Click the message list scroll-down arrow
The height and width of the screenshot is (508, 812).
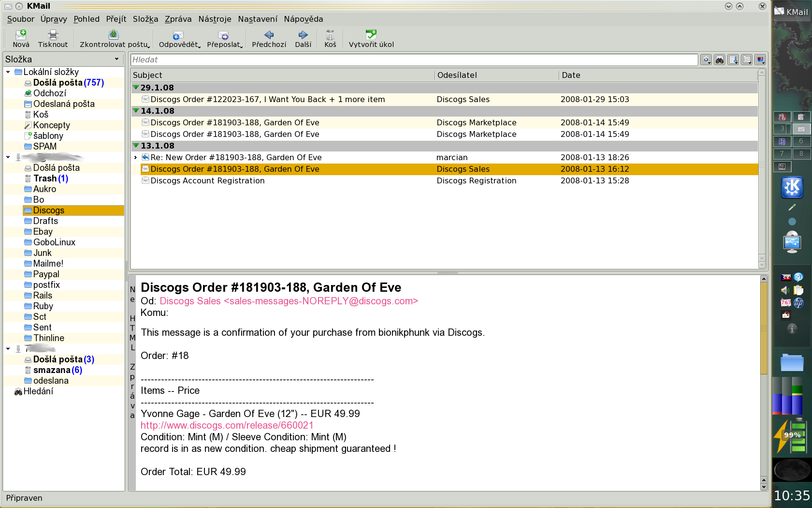(x=762, y=265)
